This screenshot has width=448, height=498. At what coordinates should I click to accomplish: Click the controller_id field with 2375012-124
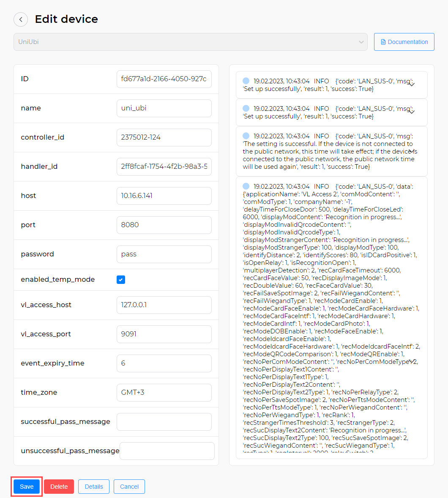164,138
